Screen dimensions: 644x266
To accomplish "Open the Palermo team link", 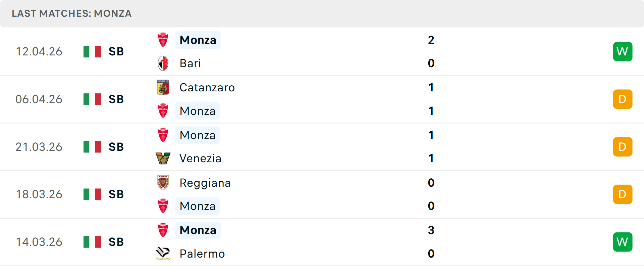I will point(202,254).
